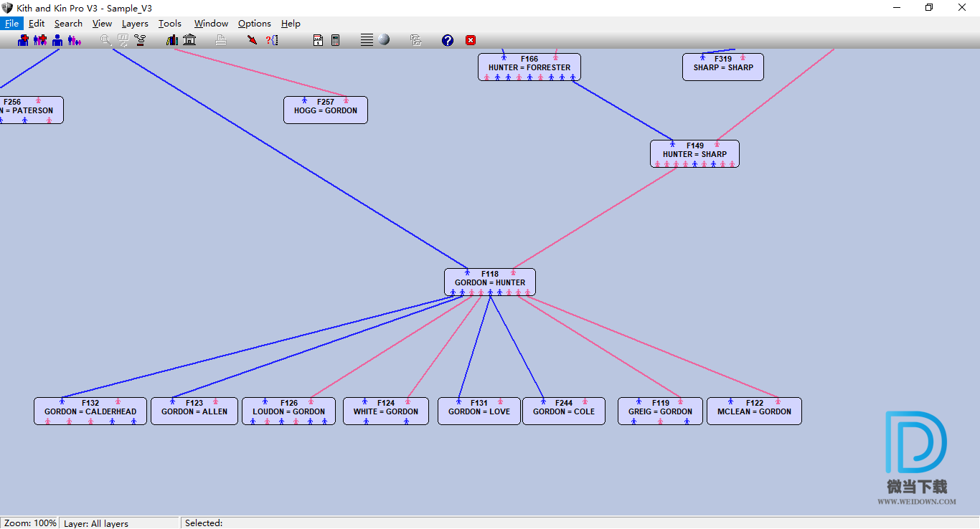The image size is (980, 529).
Task: Click the greyed printer toolbar icon
Action: click(221, 40)
